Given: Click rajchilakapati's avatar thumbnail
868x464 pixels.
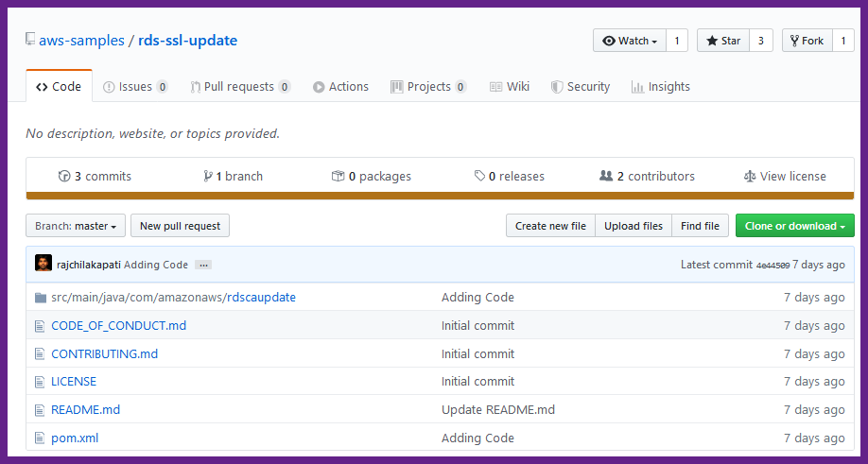Looking at the screenshot, I should 43,263.
